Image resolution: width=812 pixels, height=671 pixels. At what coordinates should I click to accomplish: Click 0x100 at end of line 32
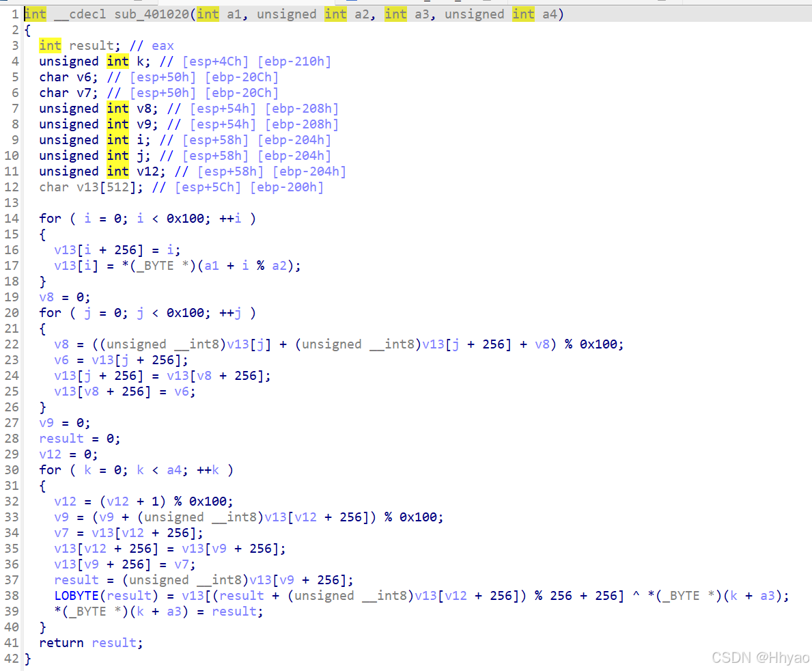click(x=208, y=502)
